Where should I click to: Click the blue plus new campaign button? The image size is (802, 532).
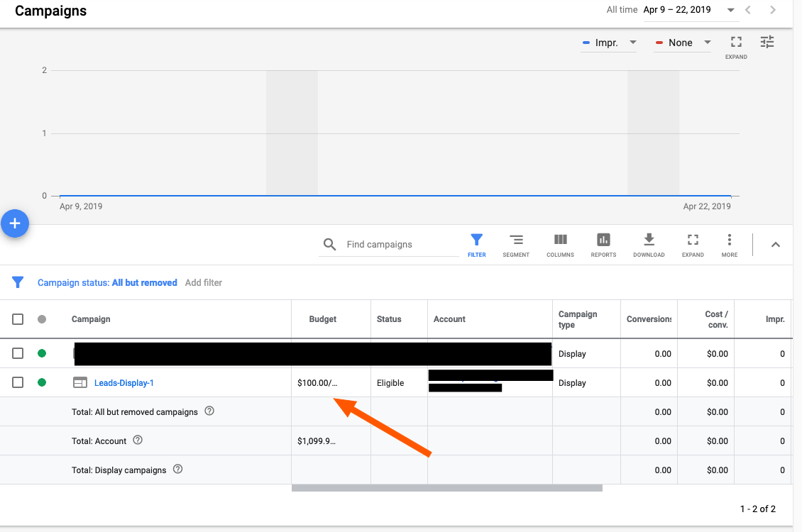(14, 223)
